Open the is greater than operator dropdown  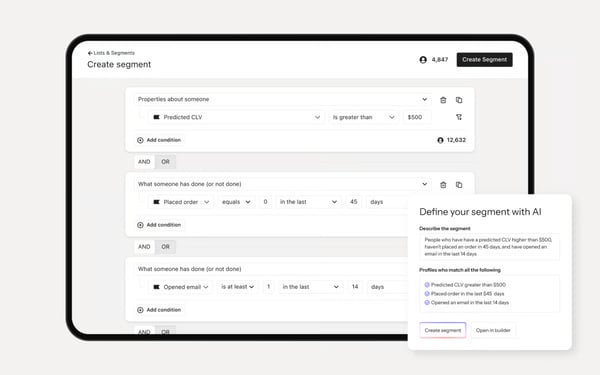pos(363,117)
